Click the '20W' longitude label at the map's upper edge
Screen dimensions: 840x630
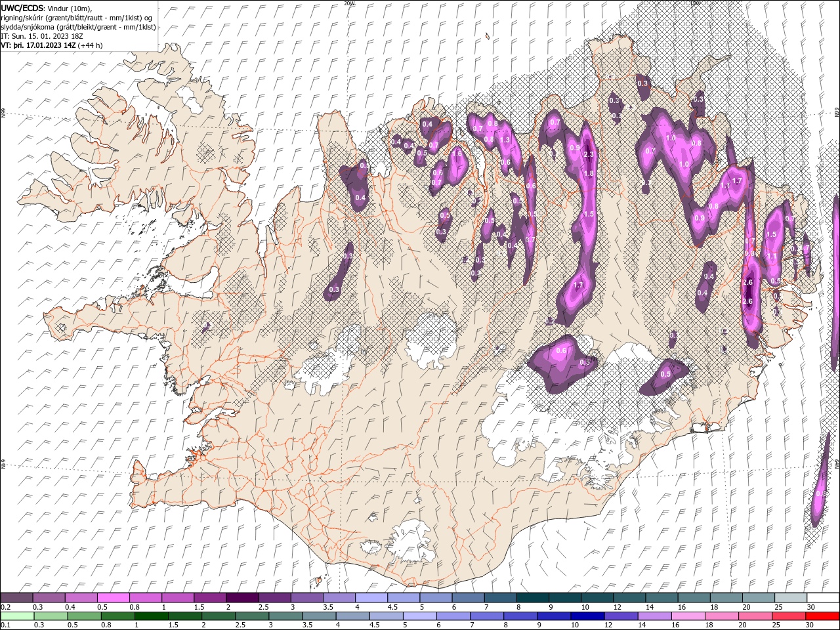[348, 3]
